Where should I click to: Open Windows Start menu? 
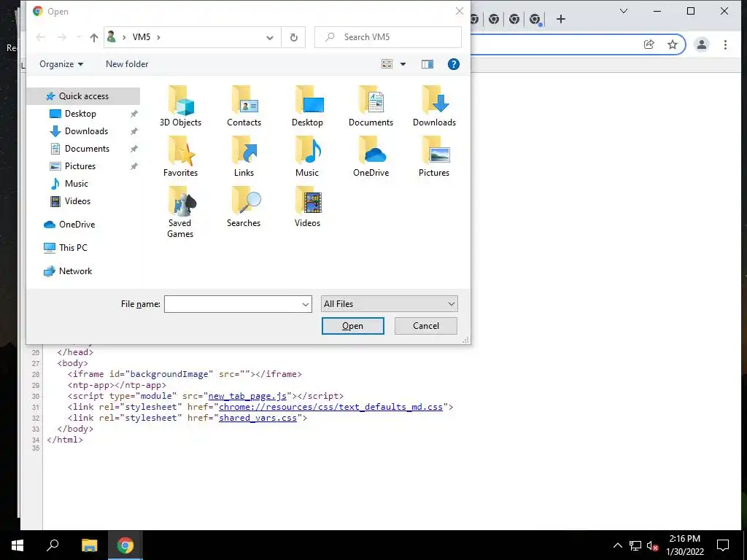pos(18,545)
